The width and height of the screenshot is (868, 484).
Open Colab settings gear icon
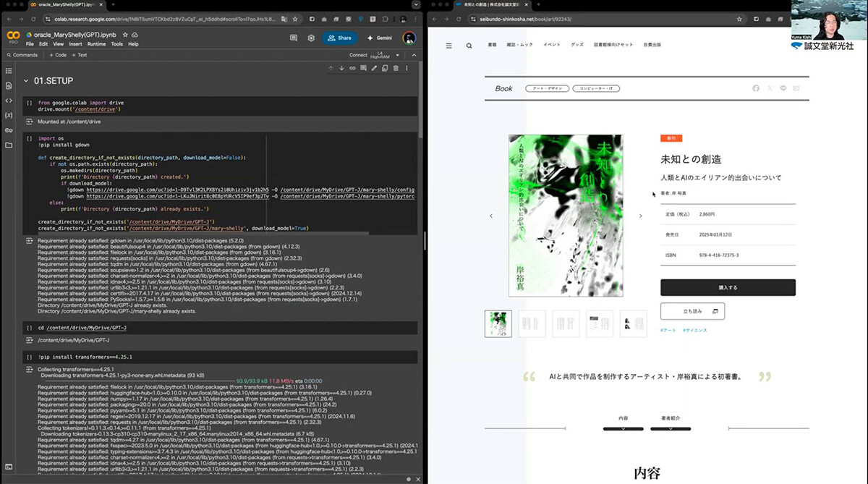[x=311, y=38]
